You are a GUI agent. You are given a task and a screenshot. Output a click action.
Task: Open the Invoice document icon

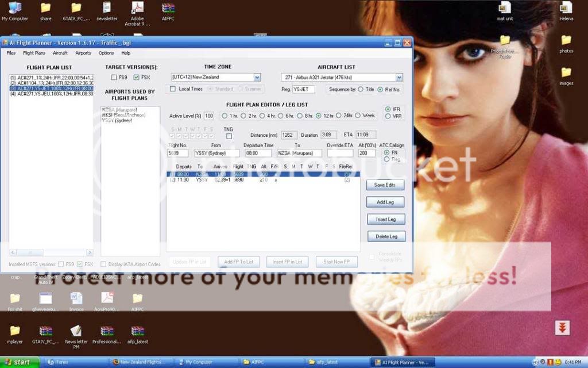click(x=76, y=298)
